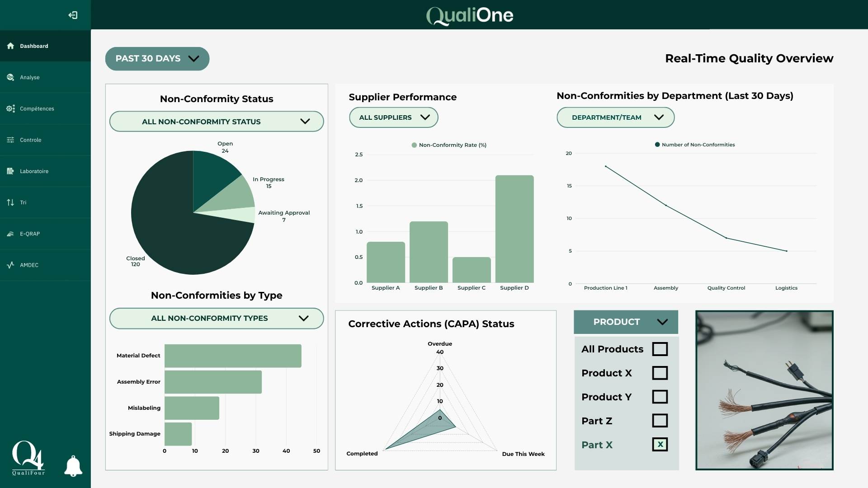Click the QualiOne logo
The width and height of the screenshot is (868, 488).
point(469,16)
